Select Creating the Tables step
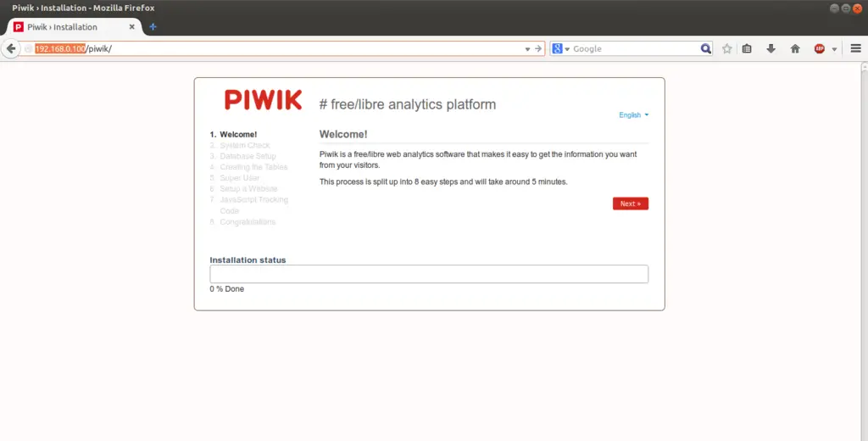 [248, 167]
